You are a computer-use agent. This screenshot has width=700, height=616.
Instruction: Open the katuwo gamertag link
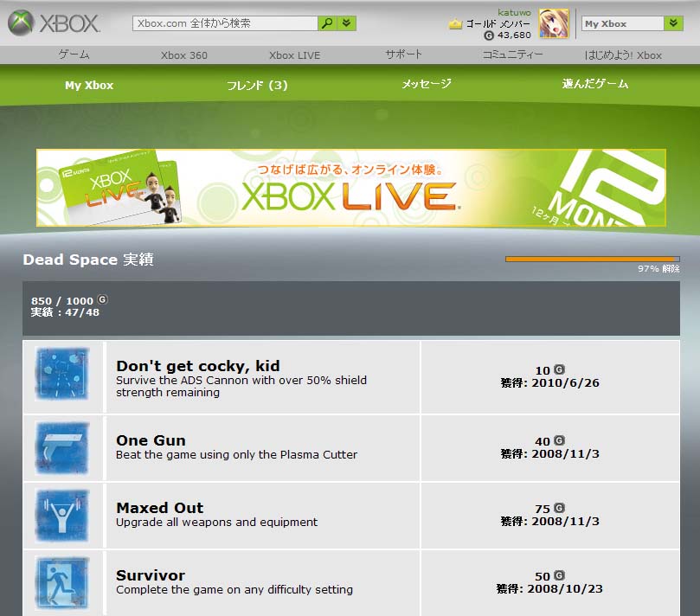click(514, 12)
